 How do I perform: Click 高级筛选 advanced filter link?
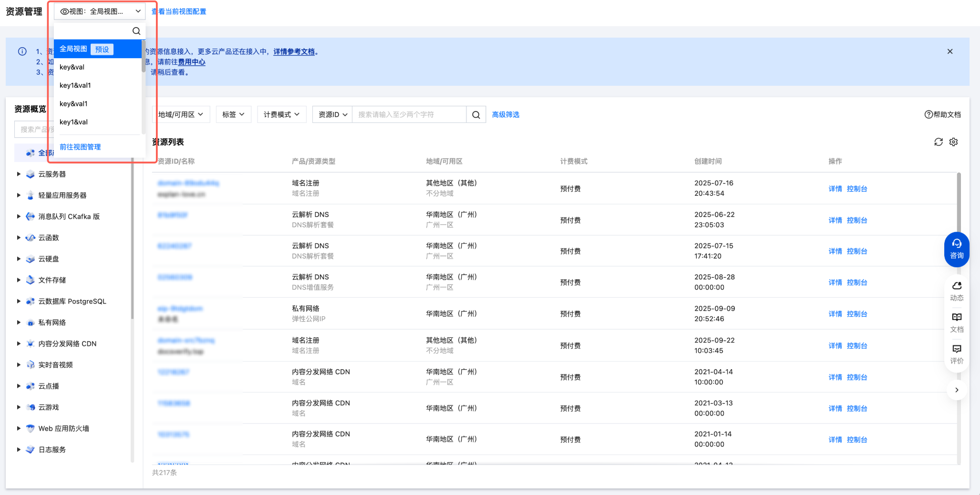point(505,115)
